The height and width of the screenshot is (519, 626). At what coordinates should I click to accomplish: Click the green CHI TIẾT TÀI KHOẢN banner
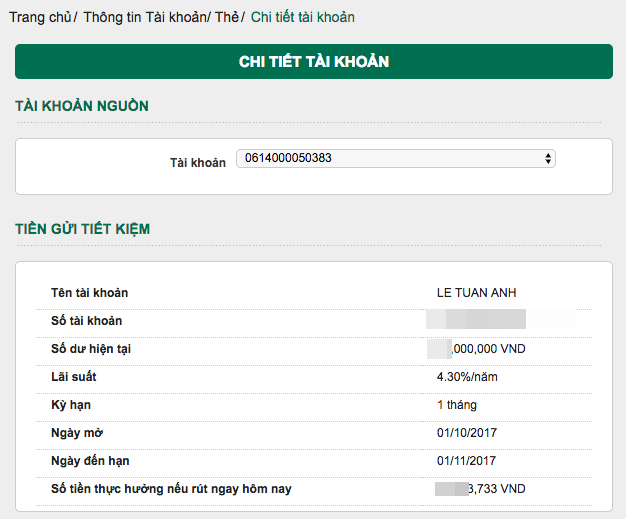point(313,62)
